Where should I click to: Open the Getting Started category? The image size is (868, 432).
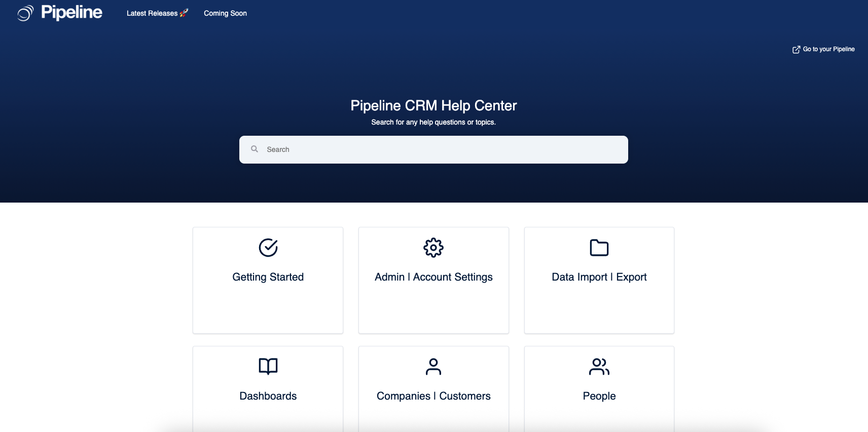tap(268, 280)
